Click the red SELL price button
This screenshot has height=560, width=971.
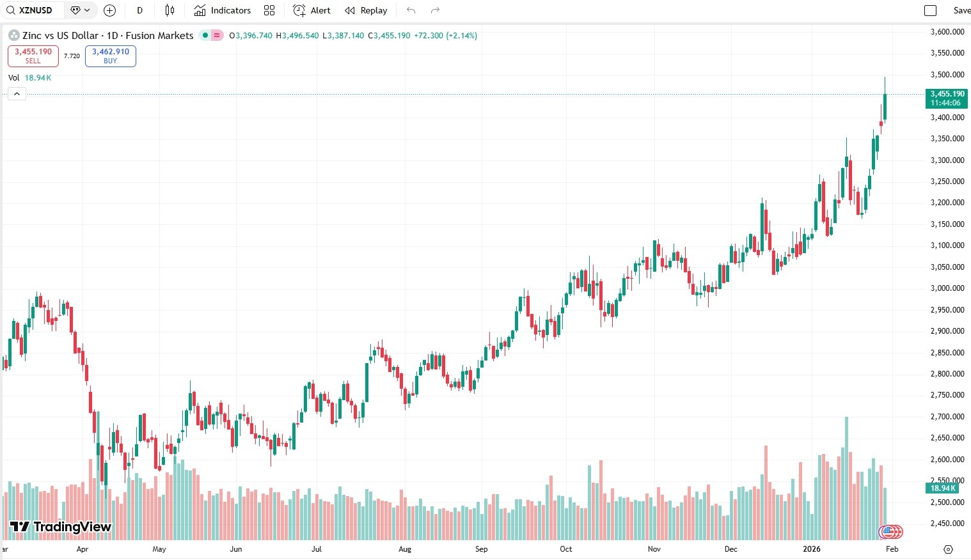33,56
